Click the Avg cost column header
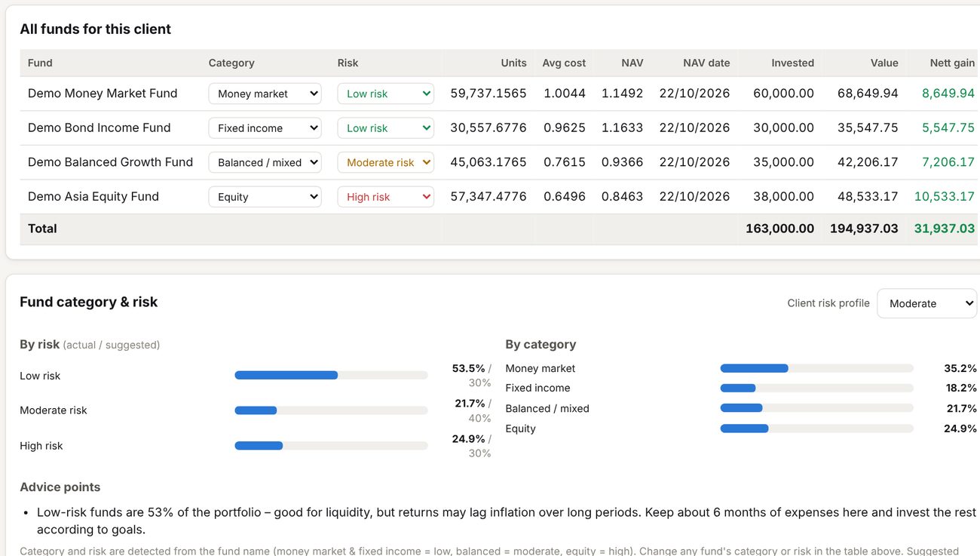The height and width of the screenshot is (556, 980). [x=564, y=63]
